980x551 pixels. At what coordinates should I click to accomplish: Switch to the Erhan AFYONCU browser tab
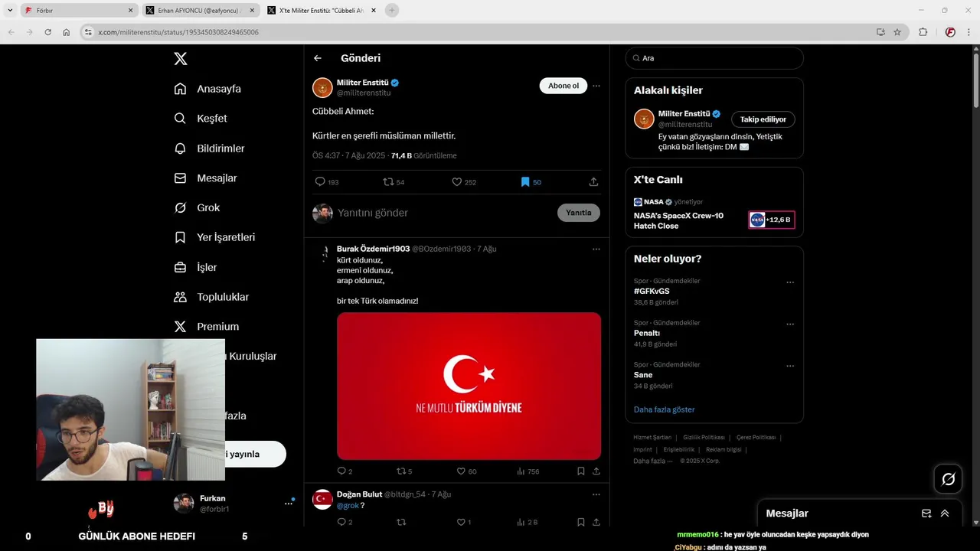point(199,11)
